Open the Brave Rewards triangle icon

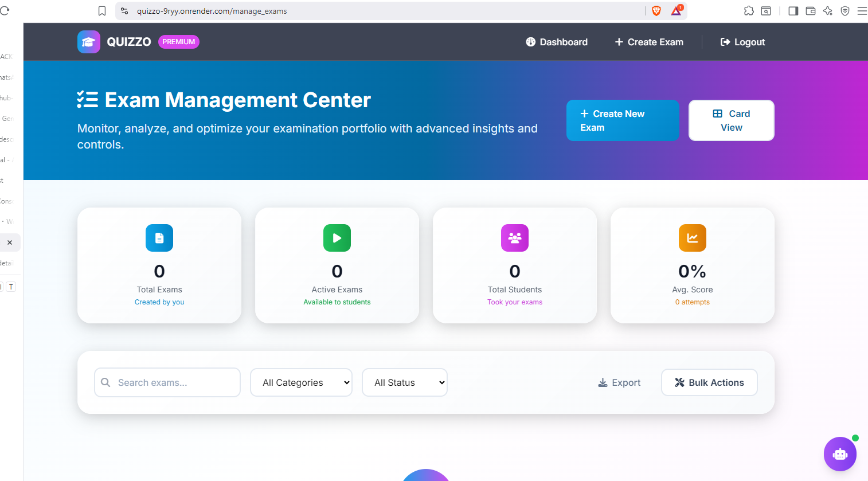[x=677, y=10]
